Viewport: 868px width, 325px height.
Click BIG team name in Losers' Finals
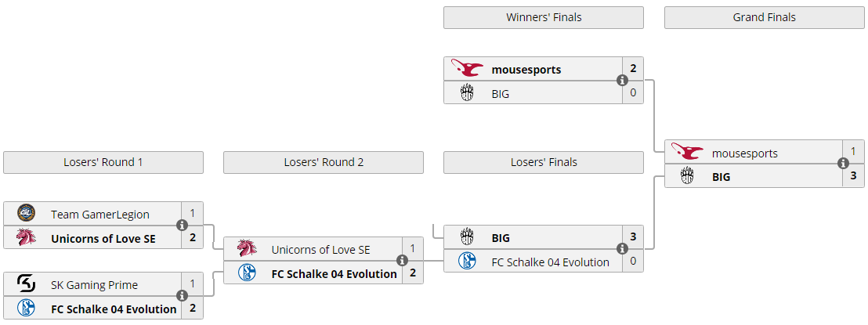(x=501, y=237)
